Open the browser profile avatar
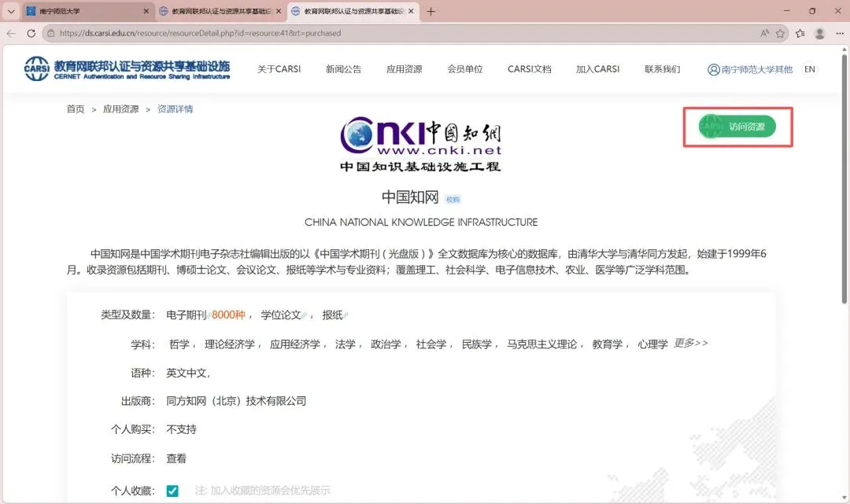Screen dimensions: 850x504 (x=819, y=34)
